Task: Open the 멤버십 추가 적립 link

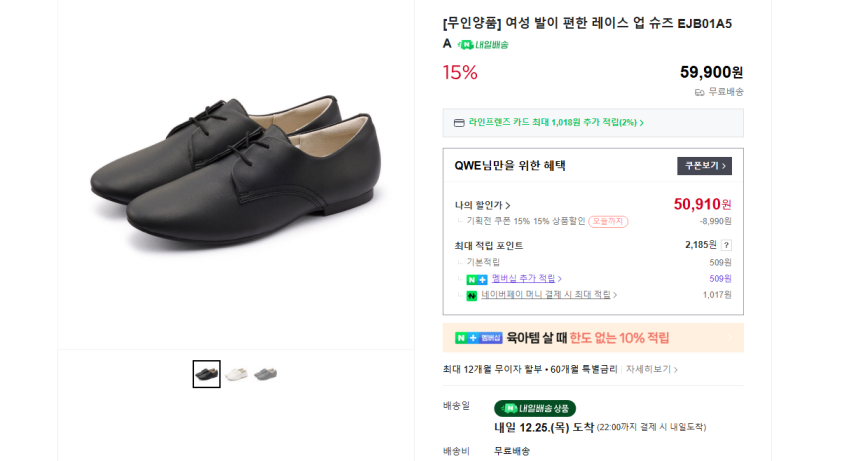Action: pos(526,279)
